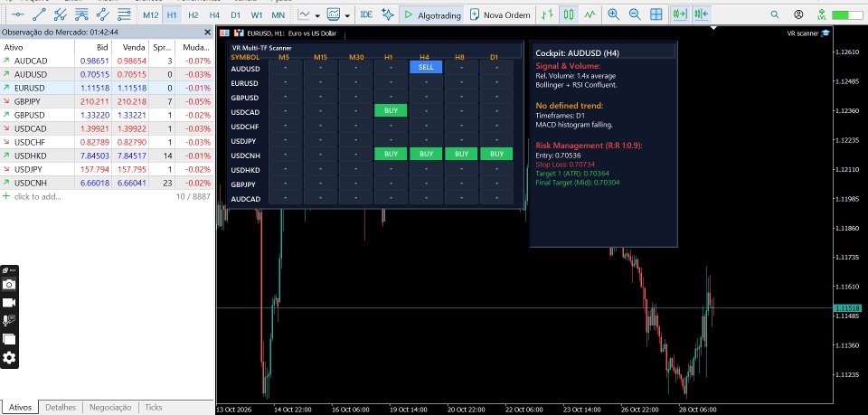Click the chart shift triangle marker

(x=714, y=27)
